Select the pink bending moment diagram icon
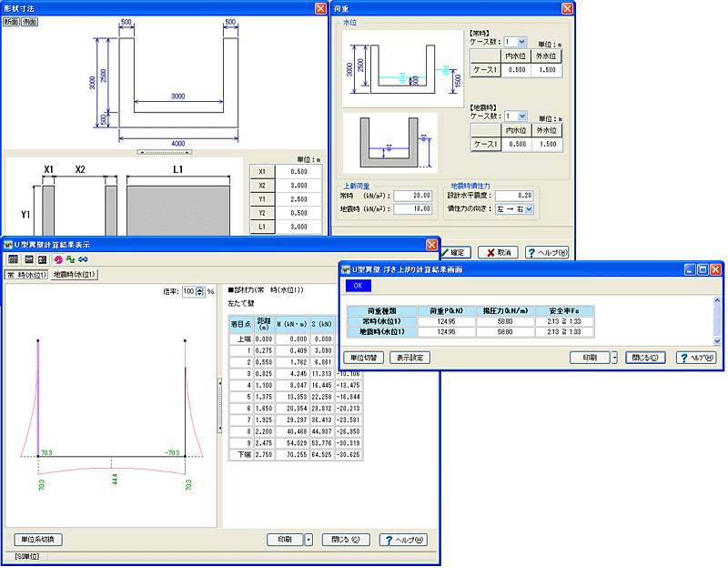This screenshot has height=577, width=728. pos(58,259)
